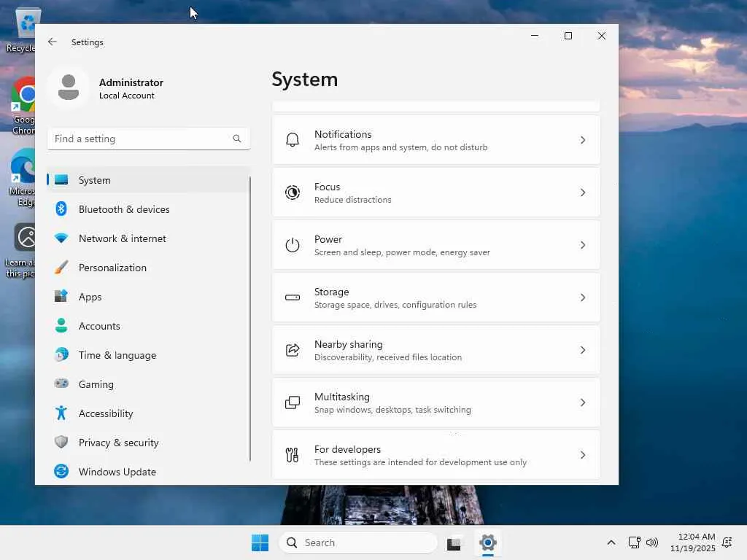Click the Power symbol icon
Screen dimensions: 747x560
[292, 245]
